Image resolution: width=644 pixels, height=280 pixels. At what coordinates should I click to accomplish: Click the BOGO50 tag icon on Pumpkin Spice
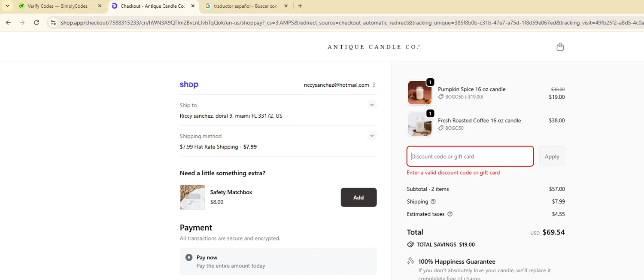[440, 97]
